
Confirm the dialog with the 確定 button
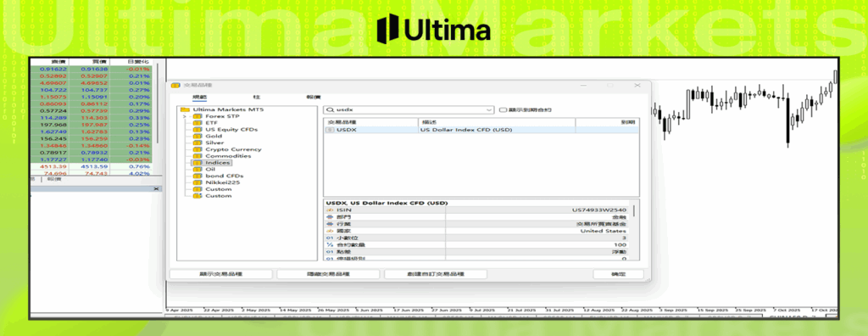pyautogui.click(x=618, y=274)
